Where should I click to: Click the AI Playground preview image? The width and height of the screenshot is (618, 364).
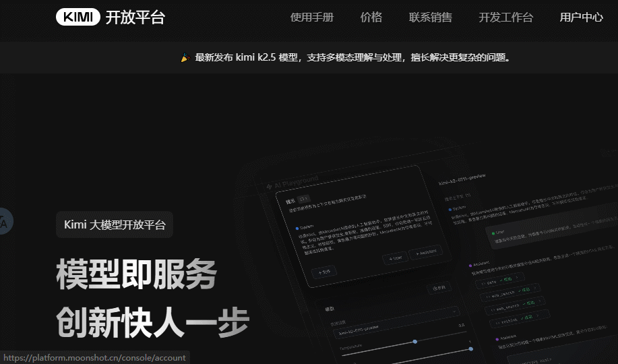coord(429,252)
